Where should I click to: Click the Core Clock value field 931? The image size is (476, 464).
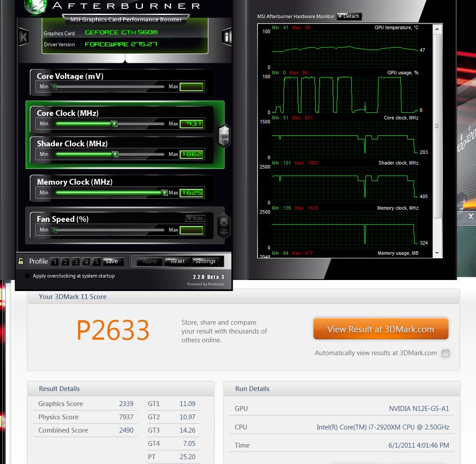click(x=192, y=124)
